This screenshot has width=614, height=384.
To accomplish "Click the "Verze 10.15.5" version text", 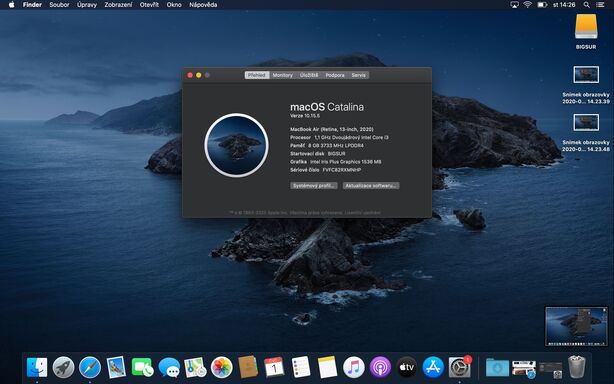I will coord(305,116).
